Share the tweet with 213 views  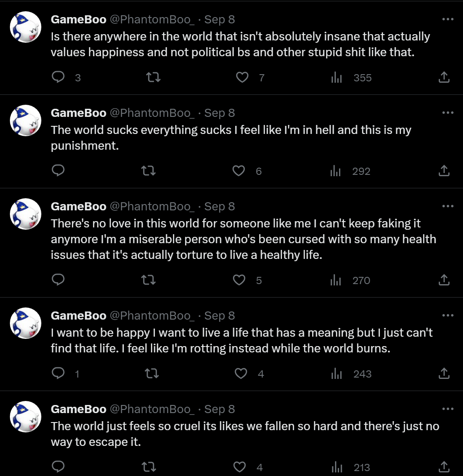tap(444, 467)
